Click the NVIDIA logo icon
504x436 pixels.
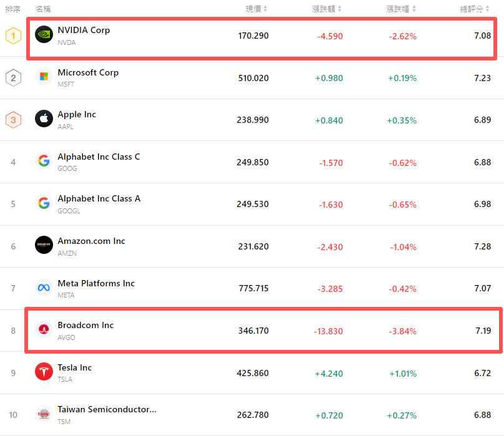pyautogui.click(x=44, y=35)
